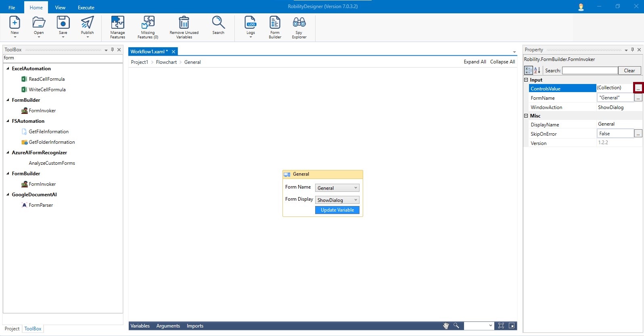Open the Form Display dropdown
Screen dimensions: 644x336
tap(337, 200)
